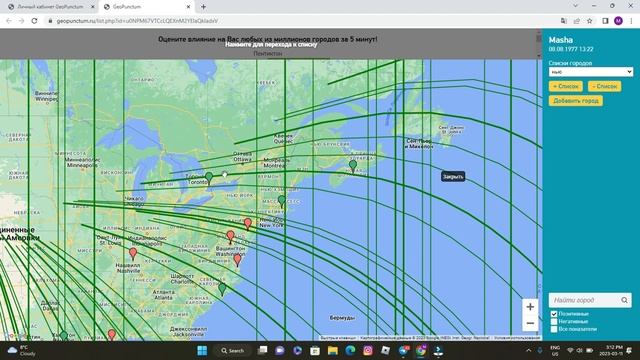Screen dimensions: 640x360
Task: Click the Быстрые клавиши map shortcut text
Action: 338,338
